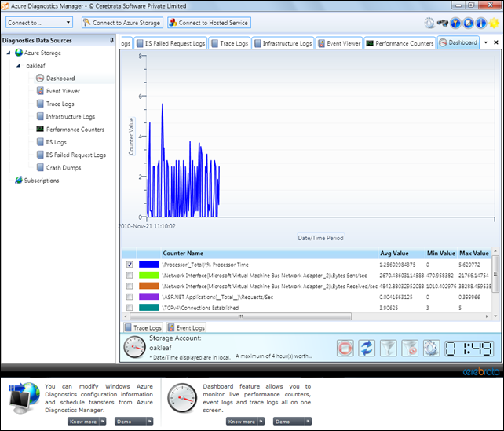Click the green Bytes Sent color swatch

[x=148, y=275]
